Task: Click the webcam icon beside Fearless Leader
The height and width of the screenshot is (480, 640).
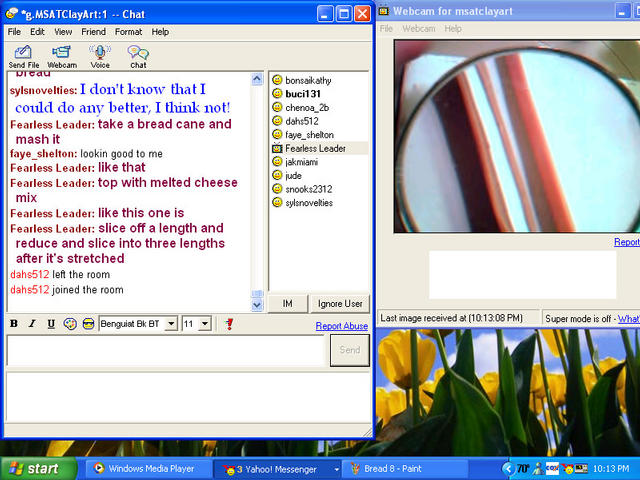Action: click(x=277, y=148)
